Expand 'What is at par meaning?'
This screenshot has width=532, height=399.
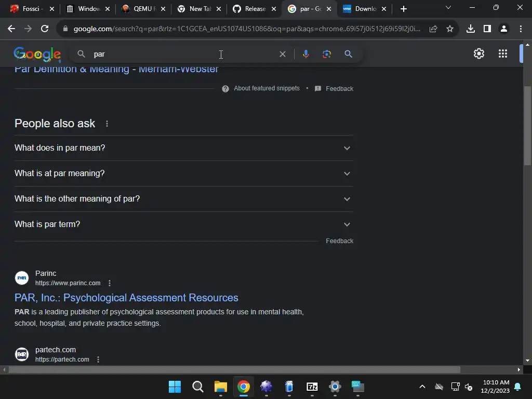[184, 174]
